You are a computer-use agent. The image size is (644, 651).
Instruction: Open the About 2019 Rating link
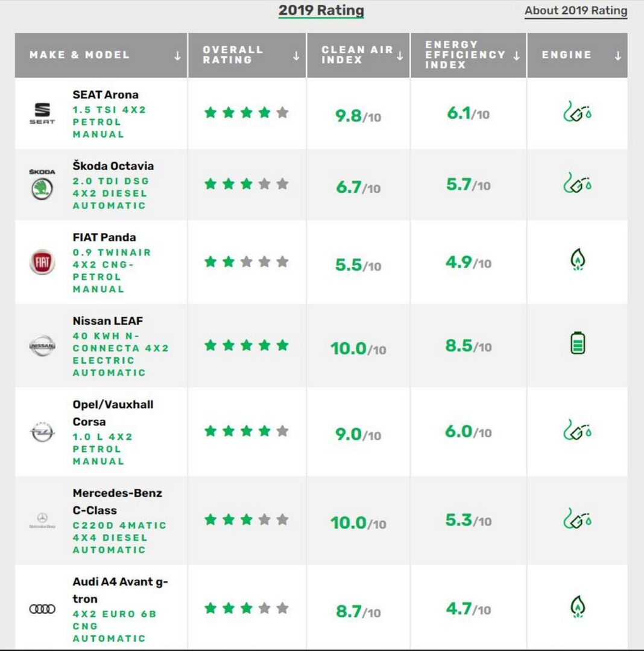576,11
